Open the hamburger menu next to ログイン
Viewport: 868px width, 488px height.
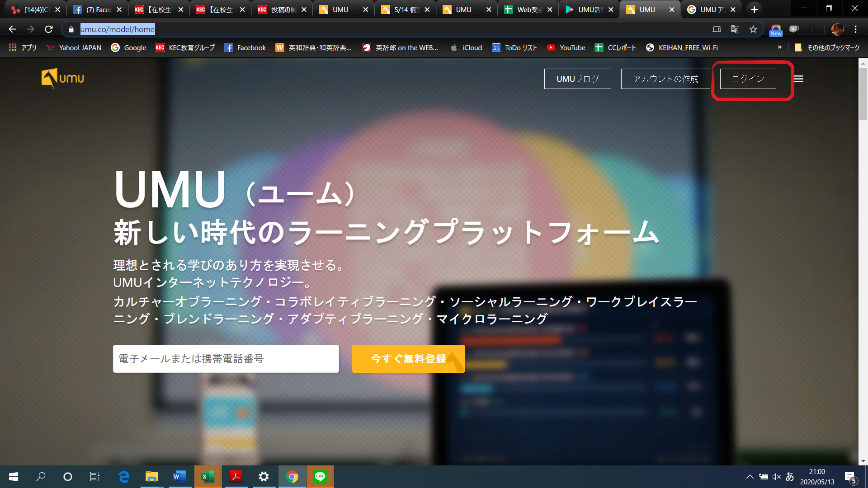799,79
